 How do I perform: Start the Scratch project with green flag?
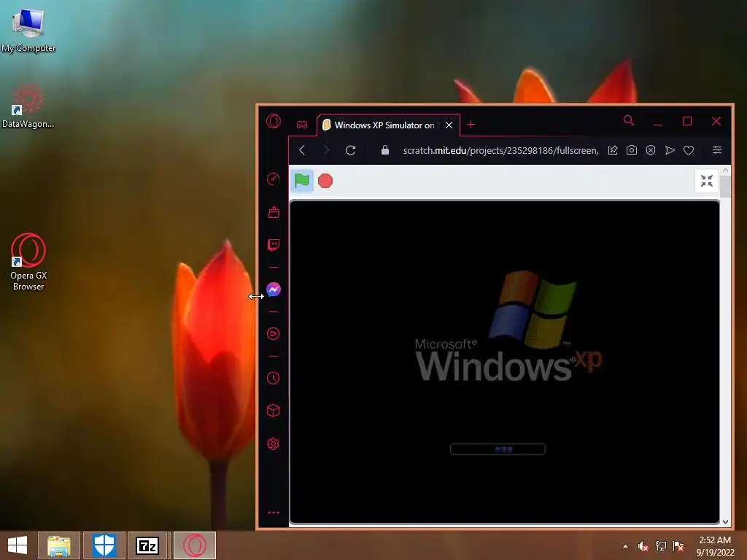[x=302, y=181]
